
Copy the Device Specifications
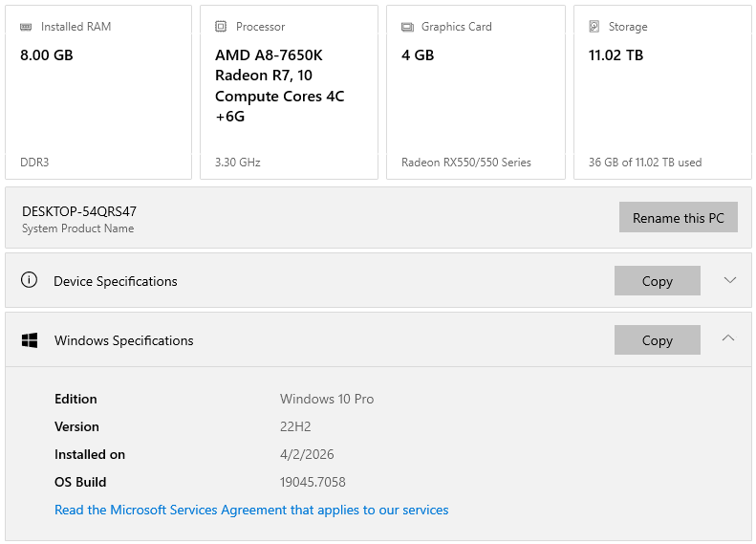pos(658,281)
